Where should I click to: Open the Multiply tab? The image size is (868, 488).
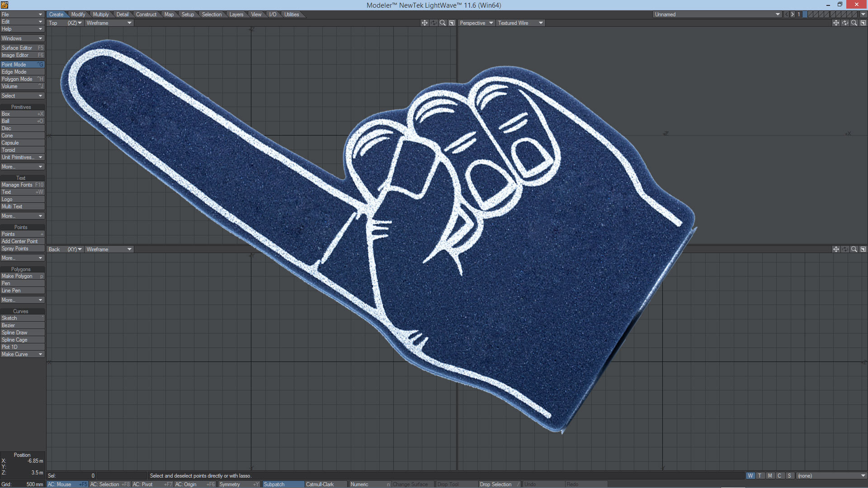pos(101,14)
